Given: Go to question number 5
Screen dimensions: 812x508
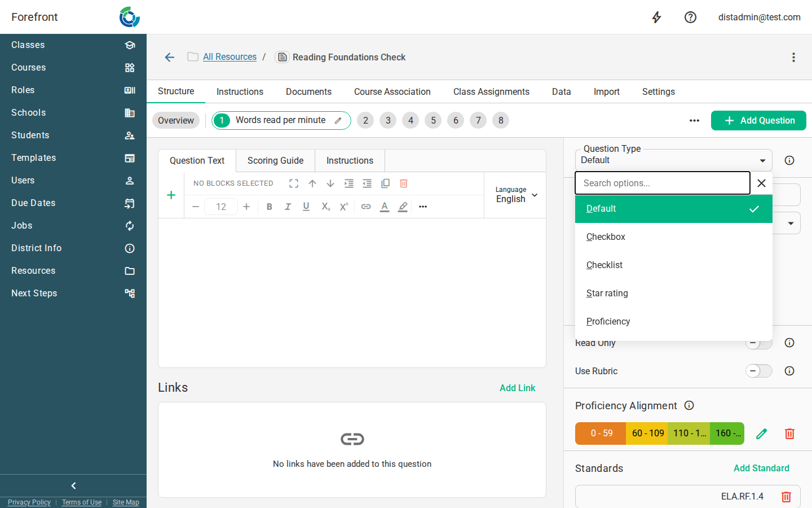Looking at the screenshot, I should tap(433, 120).
